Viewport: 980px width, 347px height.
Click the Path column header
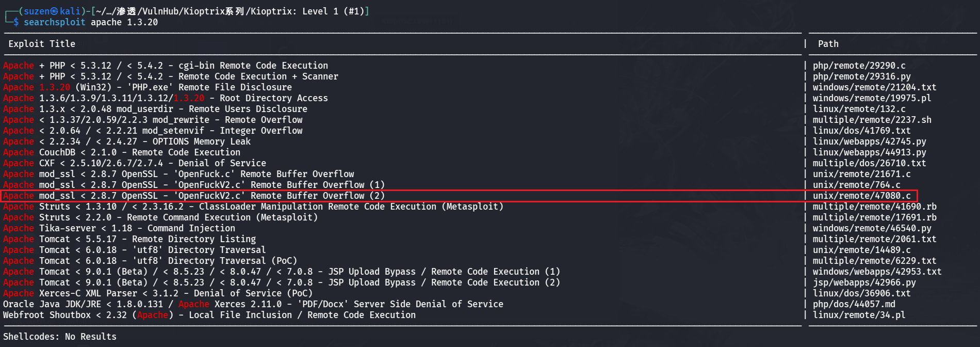(x=828, y=44)
